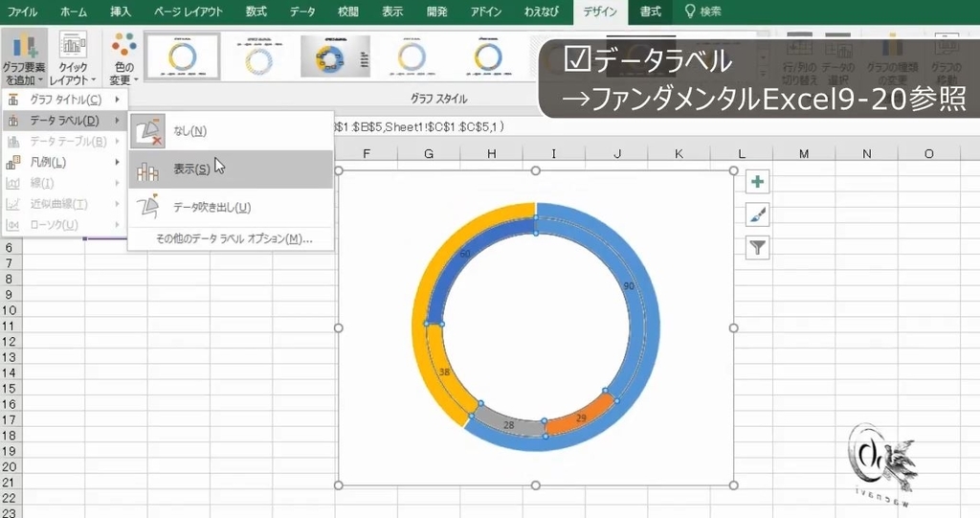
Task: Select the dark third chart style thumbnail
Action: coord(336,56)
